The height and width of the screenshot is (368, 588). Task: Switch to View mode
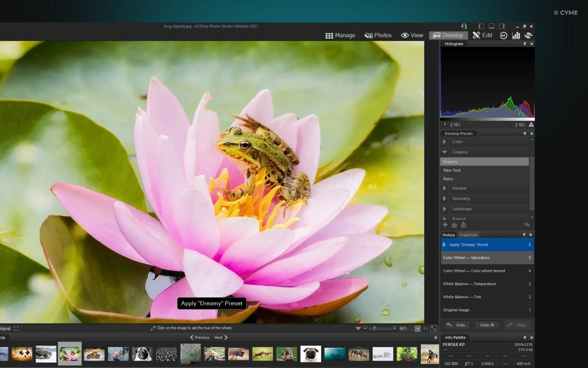[412, 35]
